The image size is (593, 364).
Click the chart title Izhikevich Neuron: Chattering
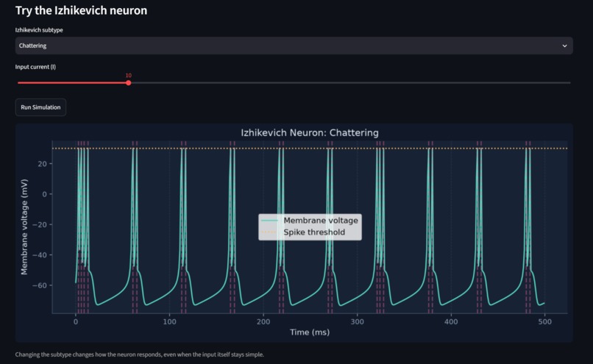tap(310, 132)
